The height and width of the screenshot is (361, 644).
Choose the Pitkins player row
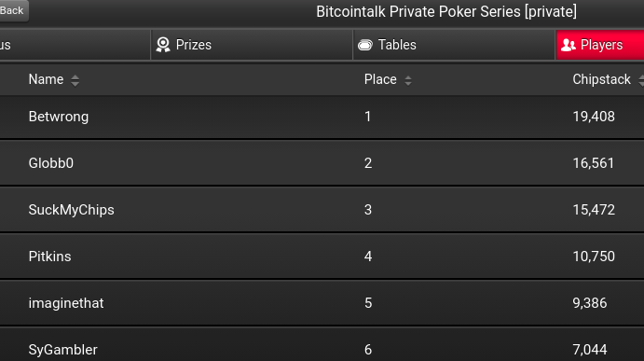click(322, 257)
